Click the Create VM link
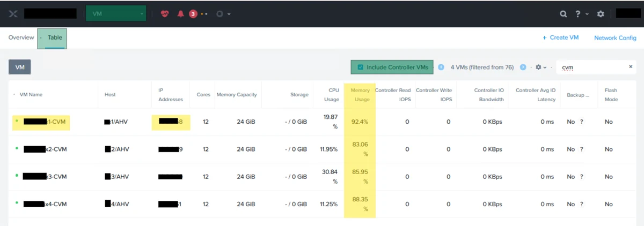This screenshot has width=644, height=226. 560,38
